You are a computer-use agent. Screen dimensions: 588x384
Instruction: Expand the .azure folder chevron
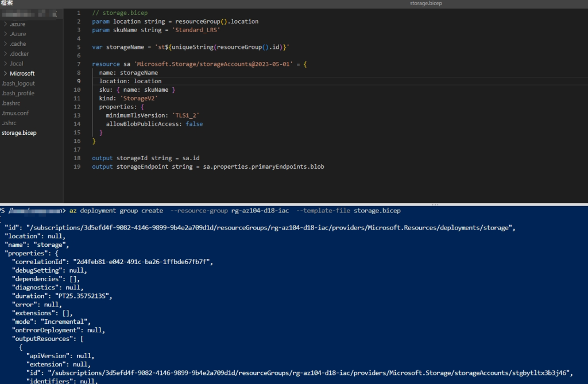click(5, 24)
